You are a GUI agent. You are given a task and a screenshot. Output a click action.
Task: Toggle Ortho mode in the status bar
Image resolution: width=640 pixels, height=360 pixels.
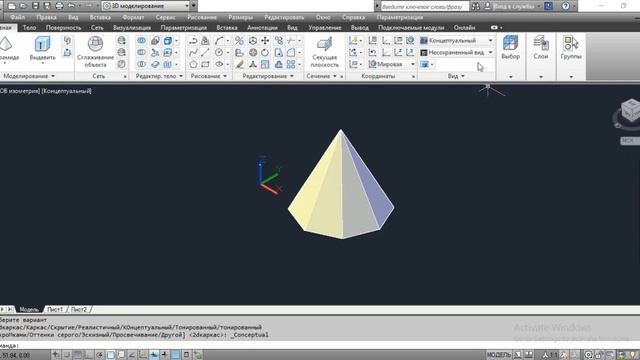pos(88,355)
